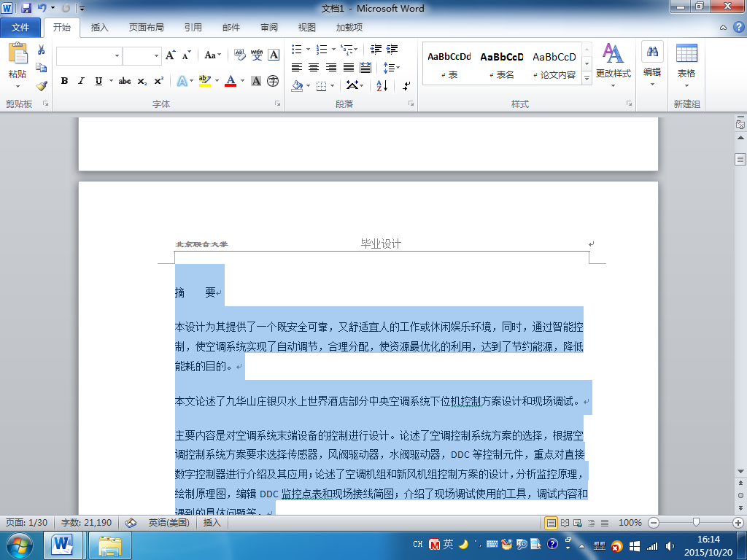
Task: Switch to 审阅 Review tab
Action: 269,28
